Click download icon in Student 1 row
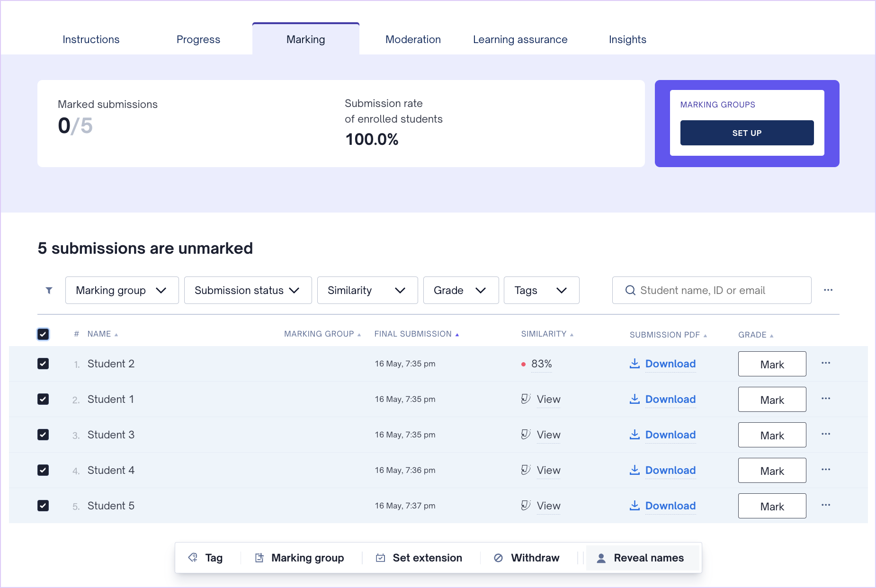 tap(635, 399)
